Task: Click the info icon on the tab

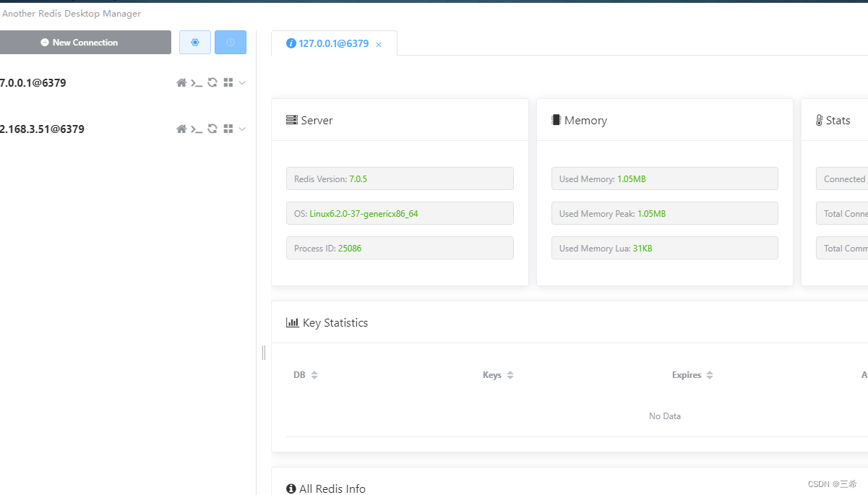Action: point(291,43)
